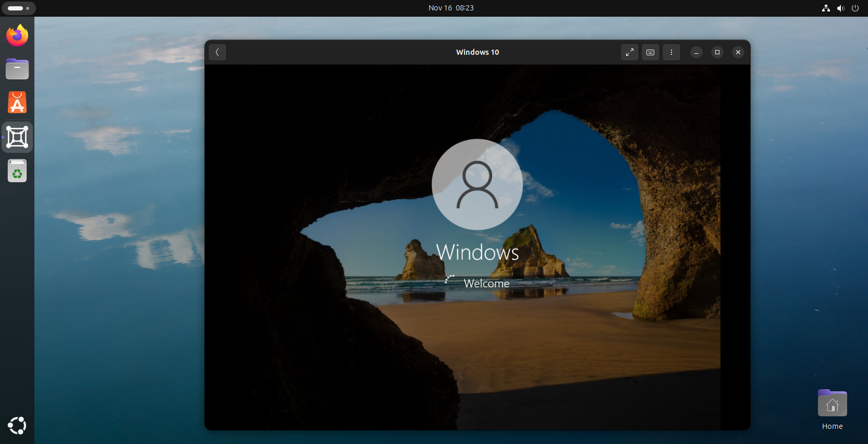Go back using the Boxes back arrow
The width and height of the screenshot is (868, 444).
point(217,52)
